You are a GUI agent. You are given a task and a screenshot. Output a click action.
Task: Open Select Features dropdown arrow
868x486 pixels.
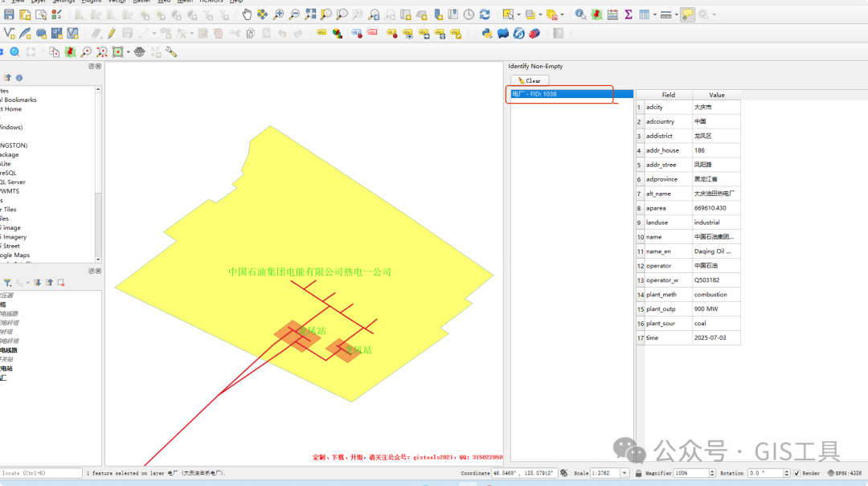point(518,15)
